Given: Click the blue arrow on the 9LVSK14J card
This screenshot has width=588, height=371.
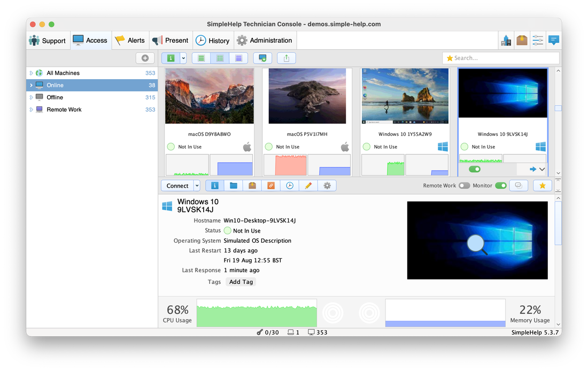Looking at the screenshot, I should [532, 169].
